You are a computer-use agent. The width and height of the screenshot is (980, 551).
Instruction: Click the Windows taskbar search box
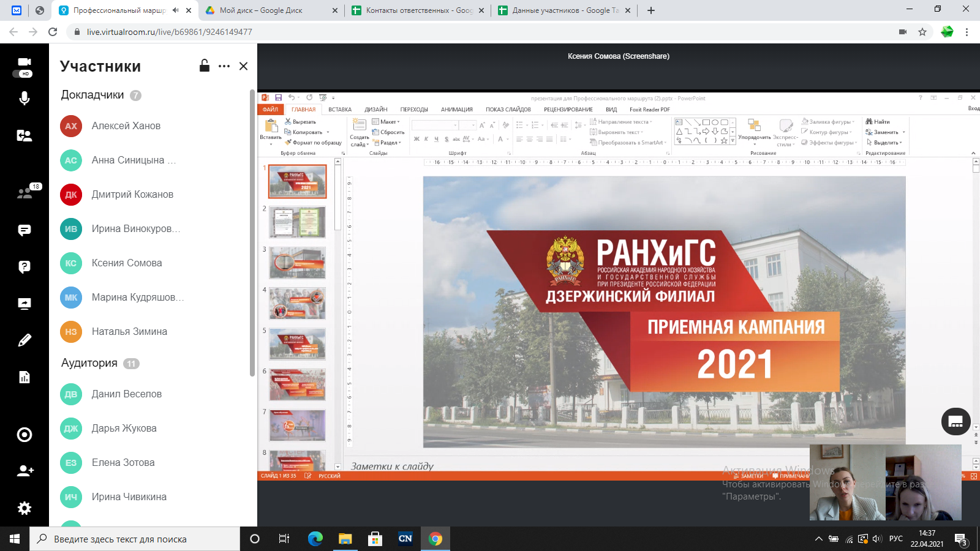point(135,539)
